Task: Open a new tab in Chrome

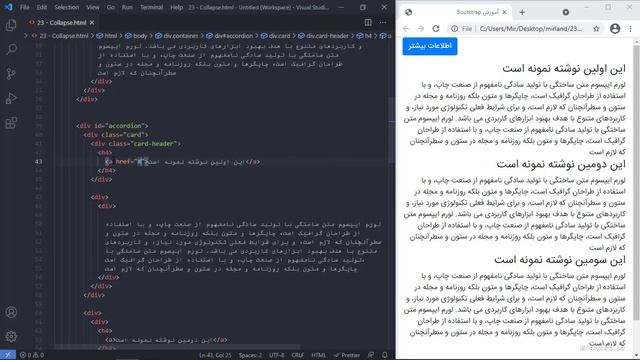Action: click(x=522, y=12)
